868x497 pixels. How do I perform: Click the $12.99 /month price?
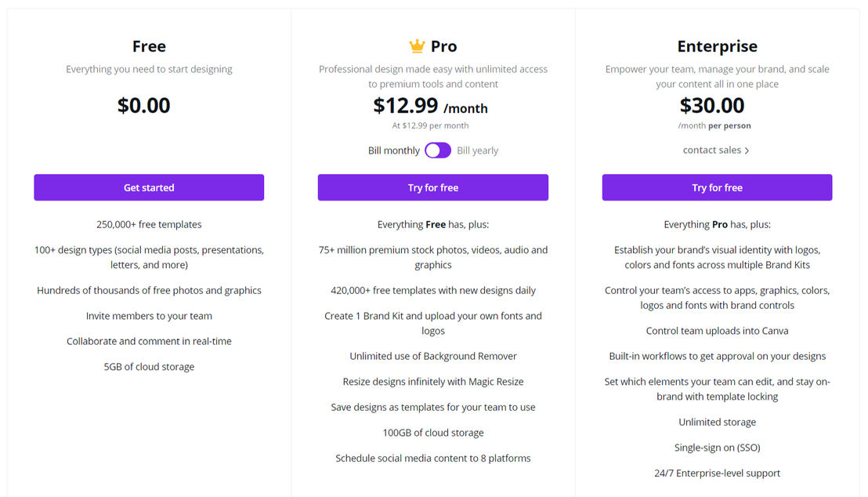click(x=430, y=106)
